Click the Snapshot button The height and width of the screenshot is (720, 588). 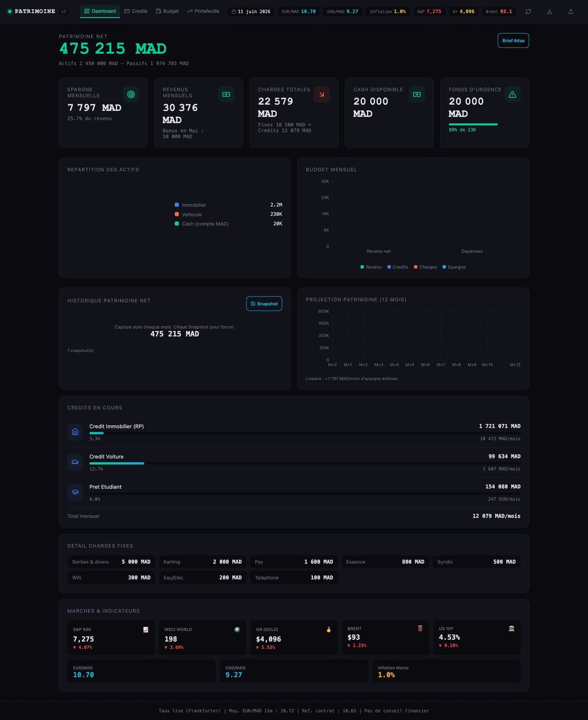pos(264,304)
